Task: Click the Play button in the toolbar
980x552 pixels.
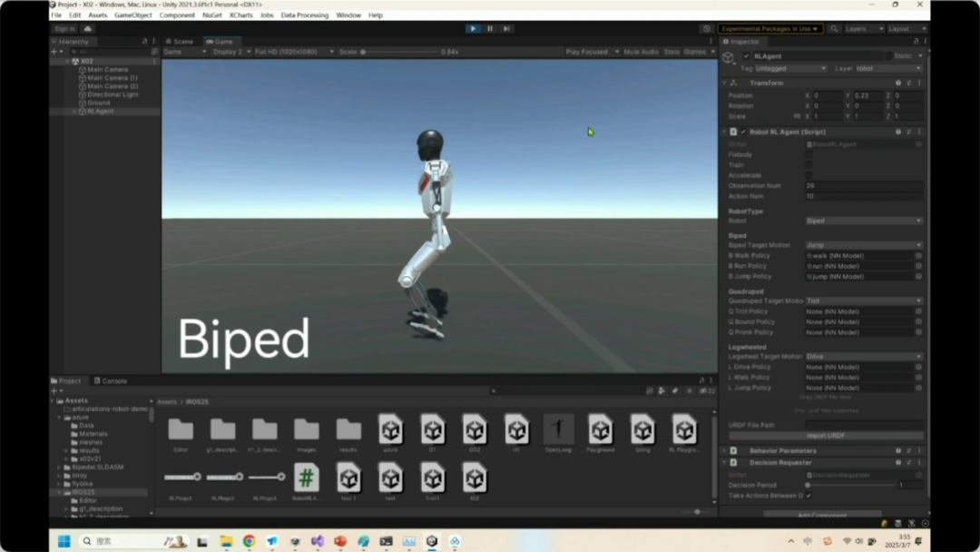Action: coord(473,29)
